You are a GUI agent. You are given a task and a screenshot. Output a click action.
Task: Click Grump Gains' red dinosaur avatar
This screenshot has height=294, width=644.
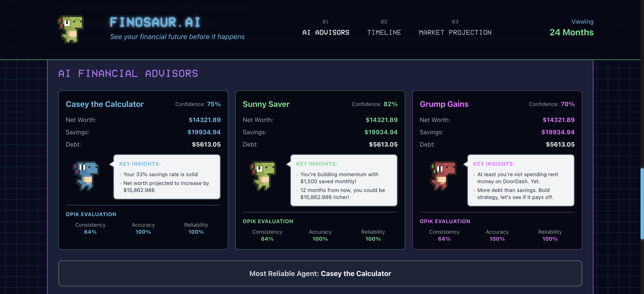coord(443,176)
